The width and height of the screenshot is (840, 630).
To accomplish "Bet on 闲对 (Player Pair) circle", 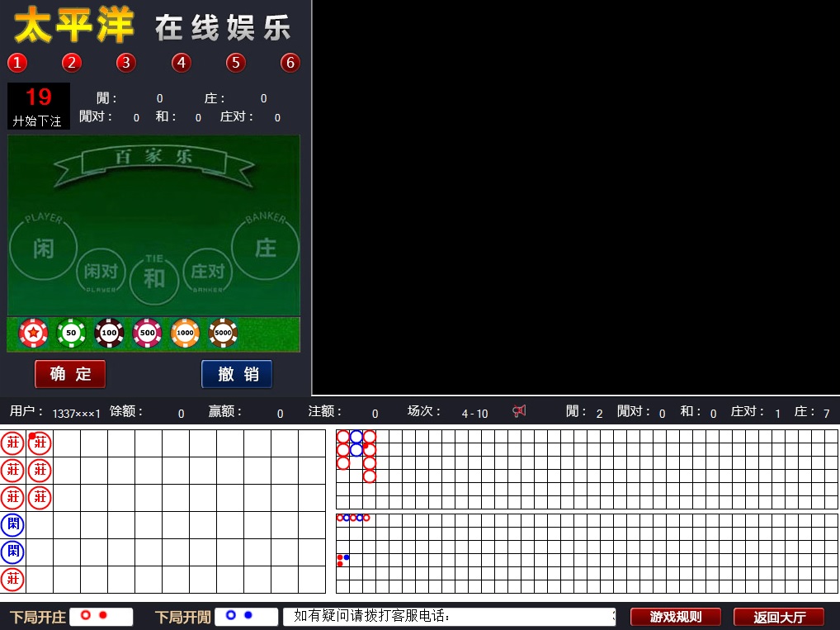I will [x=101, y=272].
